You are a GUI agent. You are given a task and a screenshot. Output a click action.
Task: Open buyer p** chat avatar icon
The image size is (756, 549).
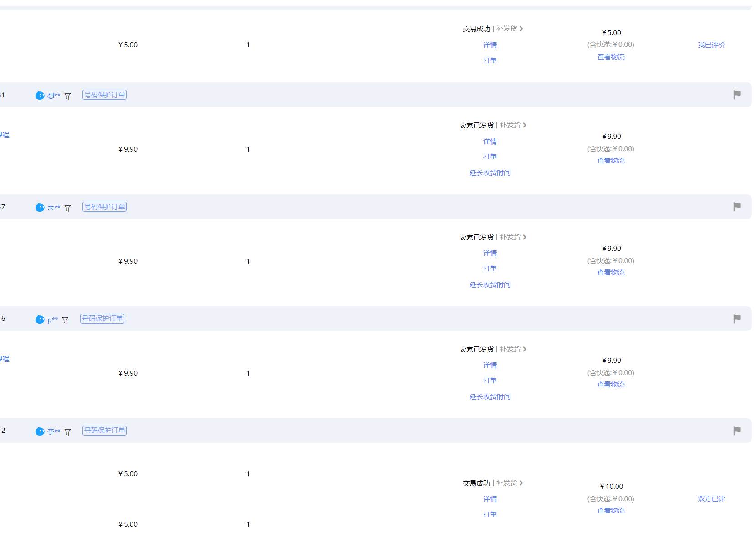(x=40, y=319)
